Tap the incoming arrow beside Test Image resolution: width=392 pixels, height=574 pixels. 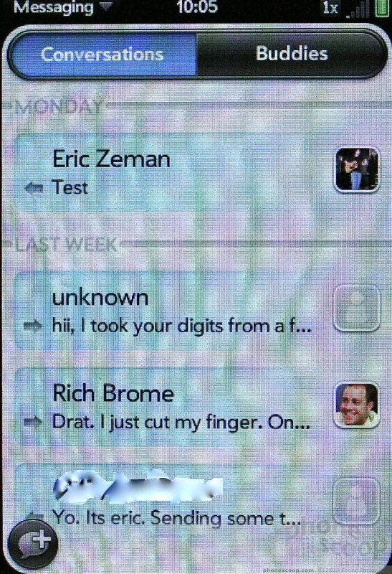33,189
